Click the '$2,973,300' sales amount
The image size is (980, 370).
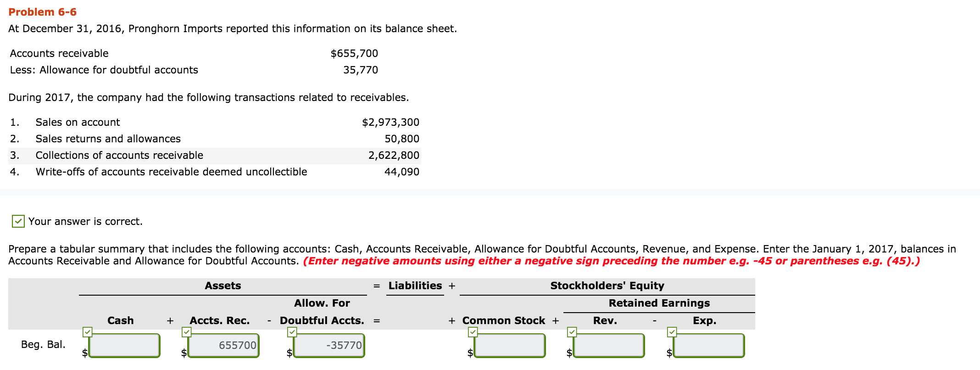pyautogui.click(x=390, y=122)
